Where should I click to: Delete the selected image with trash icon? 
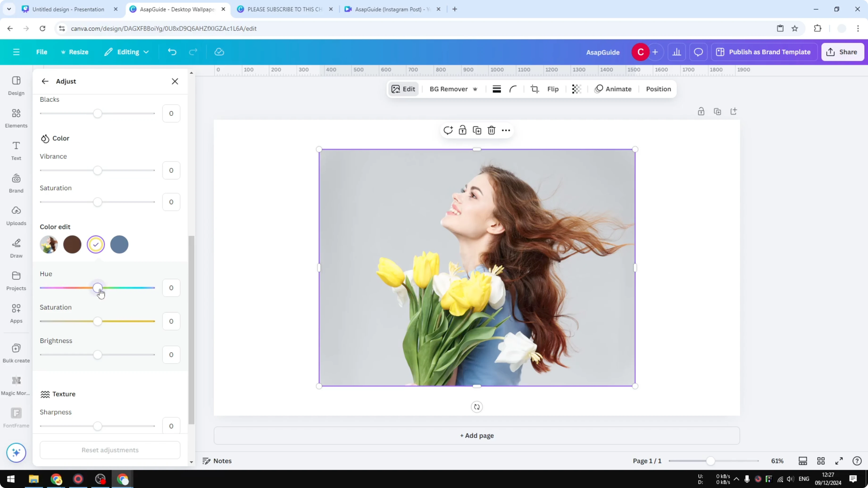[x=491, y=130]
